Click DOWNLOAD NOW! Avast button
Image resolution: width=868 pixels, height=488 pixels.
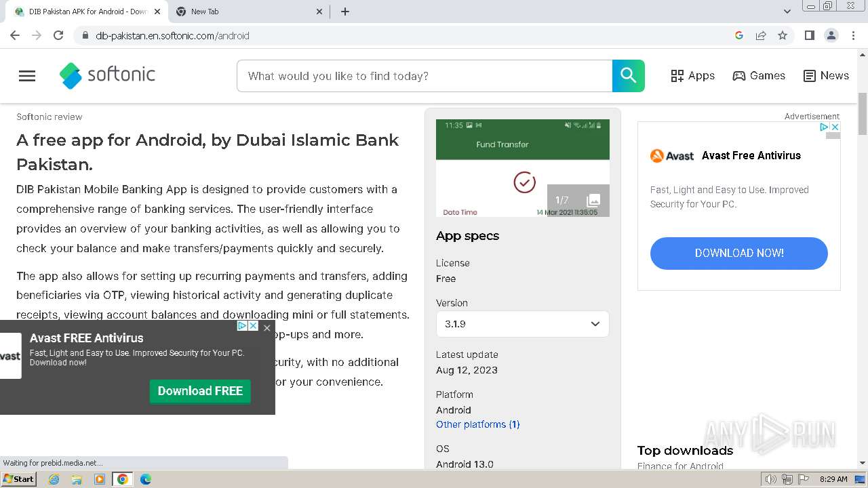coord(739,253)
